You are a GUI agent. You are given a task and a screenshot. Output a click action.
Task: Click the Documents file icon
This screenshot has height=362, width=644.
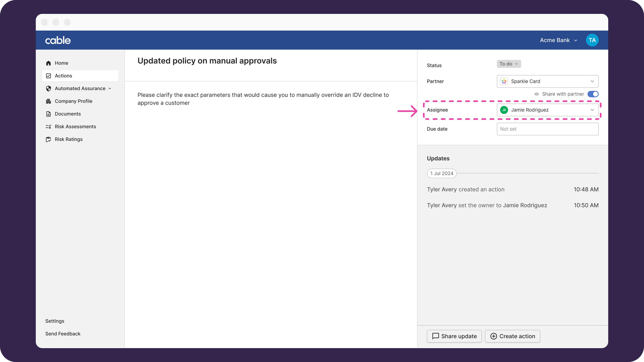pos(48,114)
